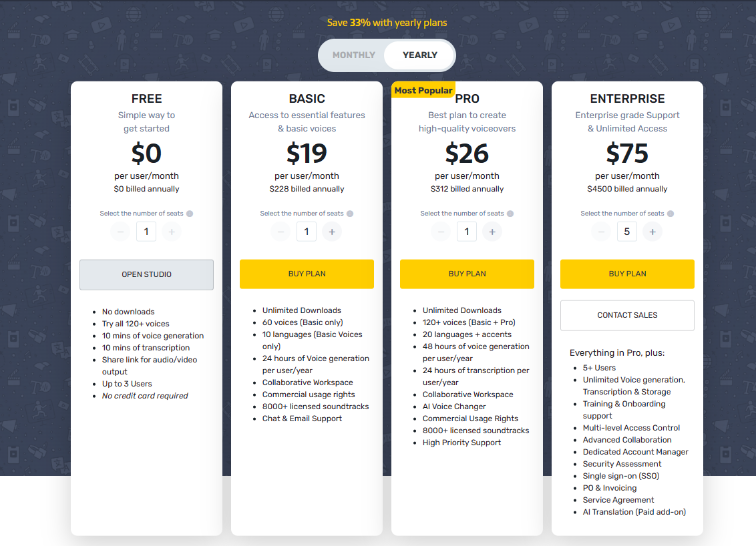The image size is (756, 546).
Task: Switch billing to Monthly
Action: point(353,55)
